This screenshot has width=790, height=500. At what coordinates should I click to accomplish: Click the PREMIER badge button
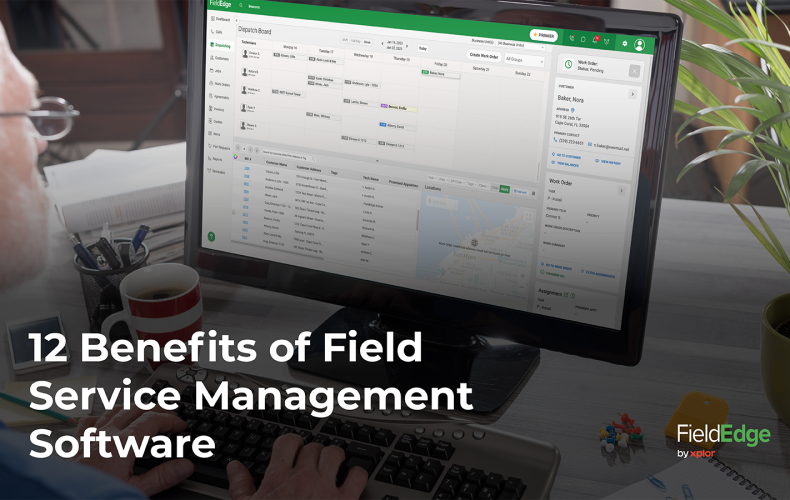pos(543,35)
